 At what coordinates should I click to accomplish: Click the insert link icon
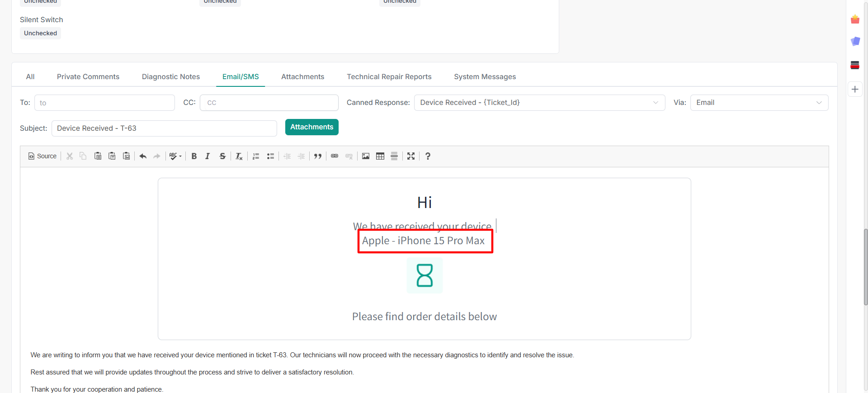pyautogui.click(x=335, y=156)
